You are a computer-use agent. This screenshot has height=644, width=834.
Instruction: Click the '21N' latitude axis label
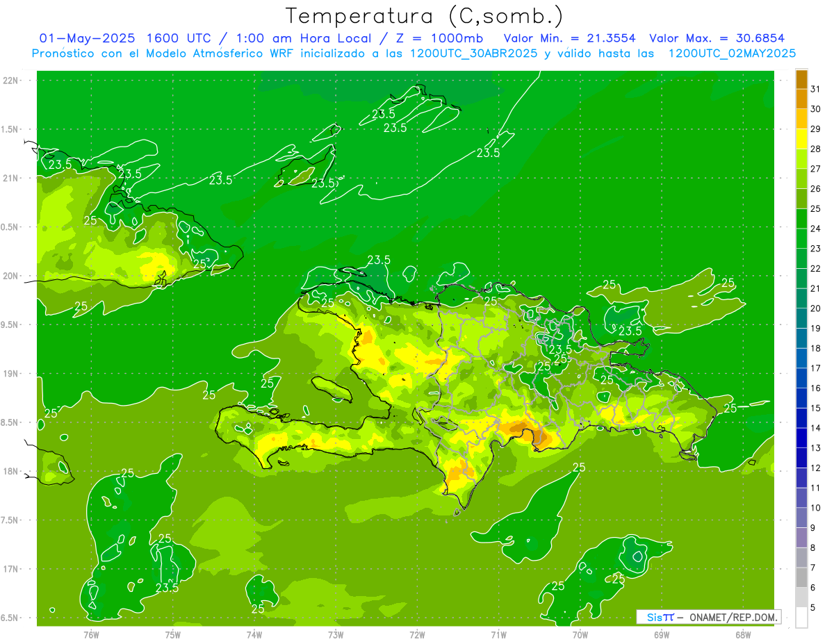coord(11,178)
